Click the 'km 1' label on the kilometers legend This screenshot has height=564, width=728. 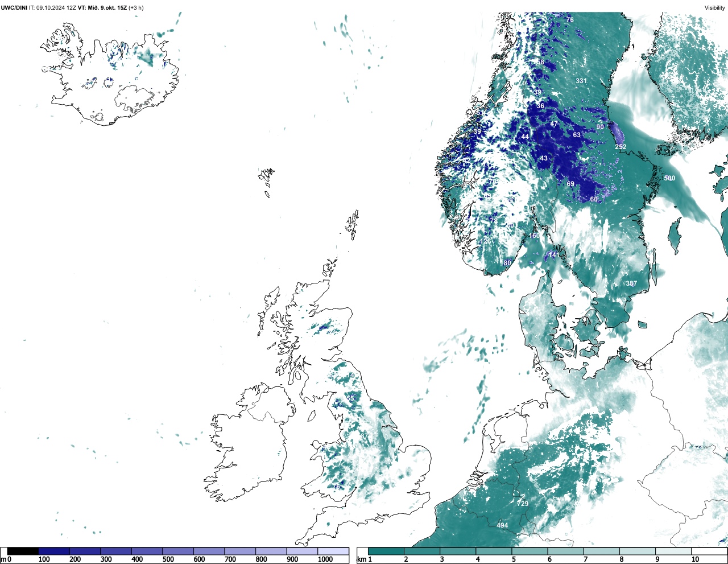pyautogui.click(x=365, y=559)
